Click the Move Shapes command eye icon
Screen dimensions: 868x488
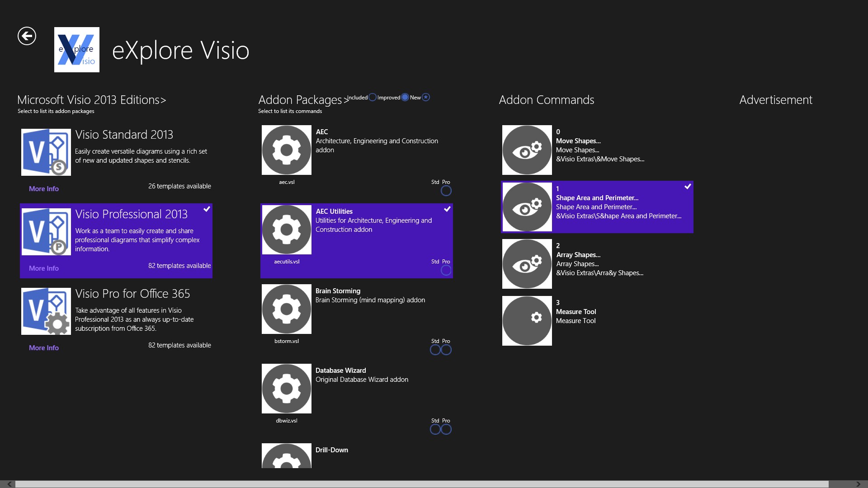(x=527, y=150)
